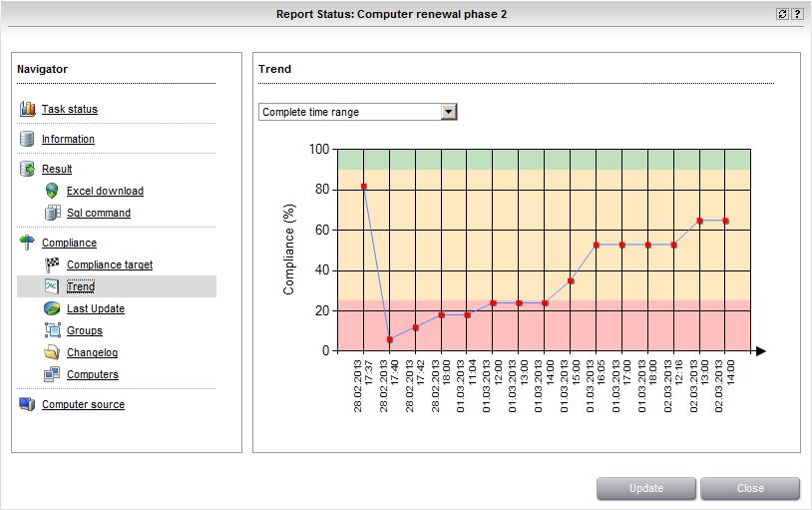Click the Sql command icon
The width and height of the screenshot is (812, 510).
point(53,213)
